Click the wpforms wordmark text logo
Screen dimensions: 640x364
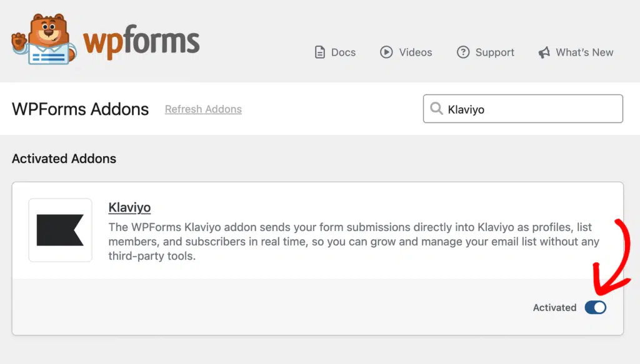point(141,42)
